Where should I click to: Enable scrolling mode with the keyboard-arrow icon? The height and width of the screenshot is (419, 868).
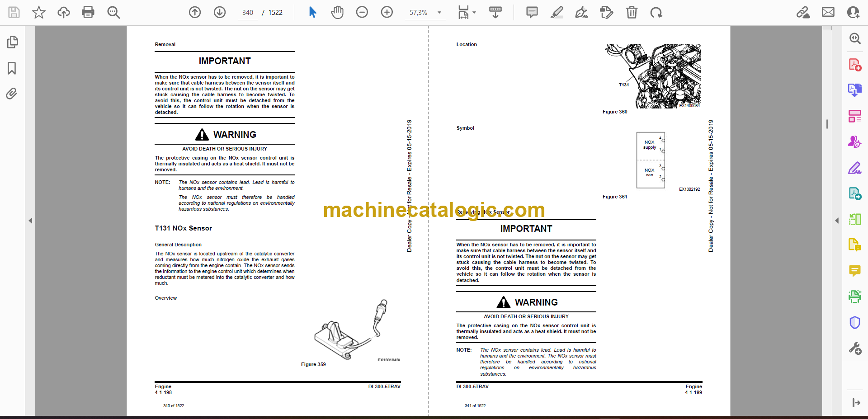(x=495, y=12)
